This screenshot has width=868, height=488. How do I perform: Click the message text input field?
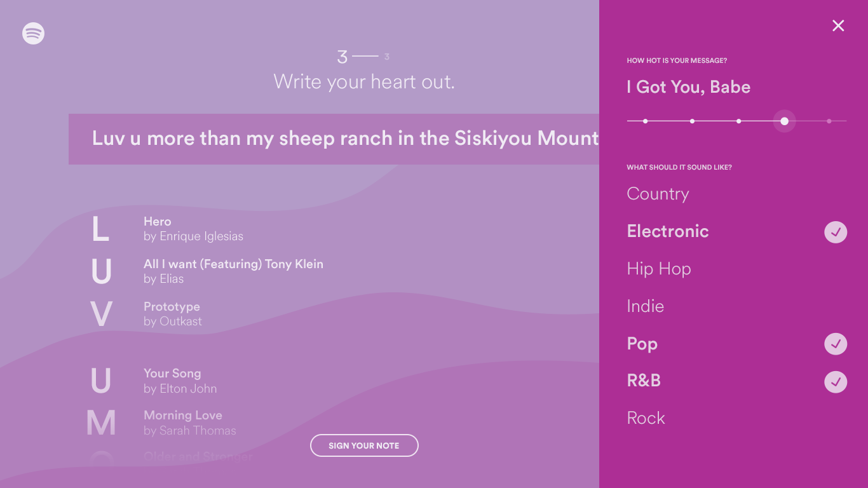point(334,139)
